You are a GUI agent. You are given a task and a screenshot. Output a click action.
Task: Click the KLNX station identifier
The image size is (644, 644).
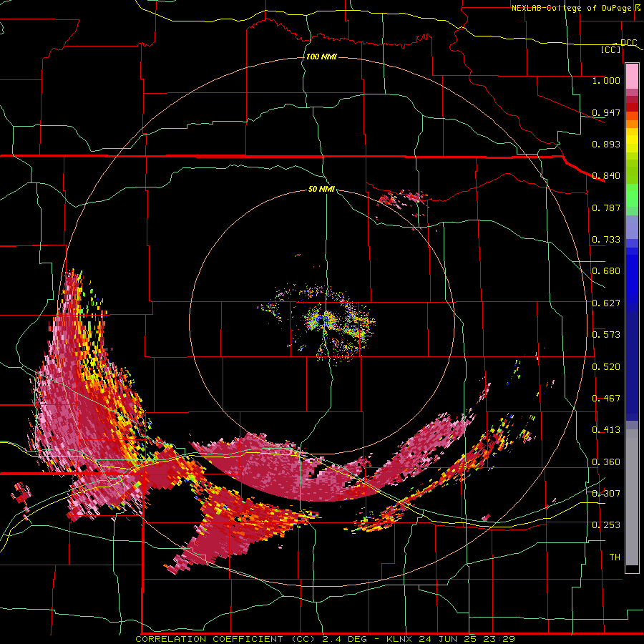coord(400,639)
